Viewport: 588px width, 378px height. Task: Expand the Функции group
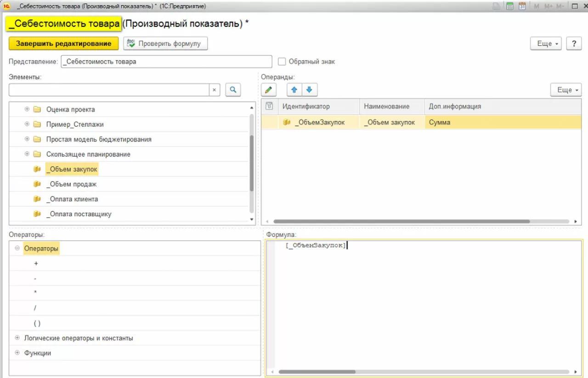[x=17, y=353]
